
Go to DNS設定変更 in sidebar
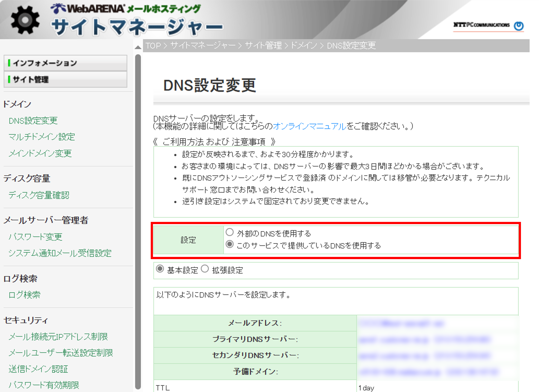click(33, 121)
